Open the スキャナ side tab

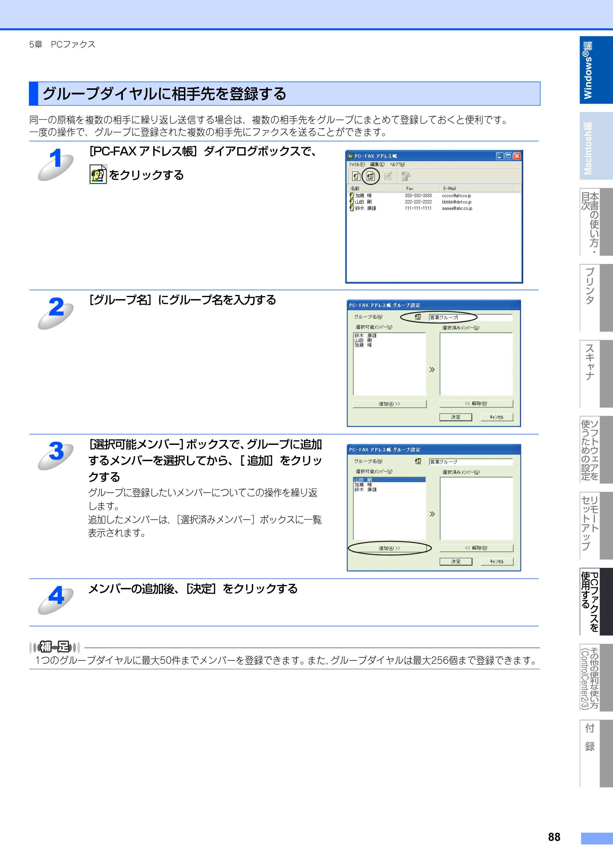click(x=596, y=374)
